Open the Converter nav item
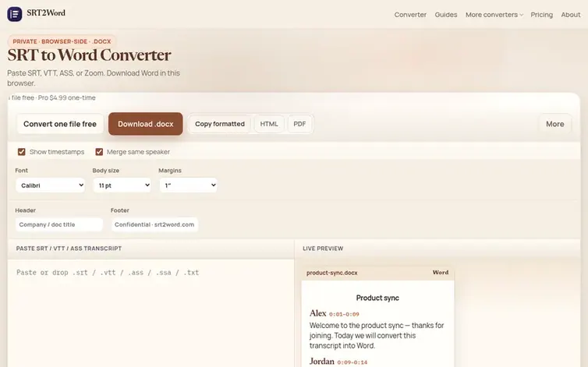 (410, 15)
